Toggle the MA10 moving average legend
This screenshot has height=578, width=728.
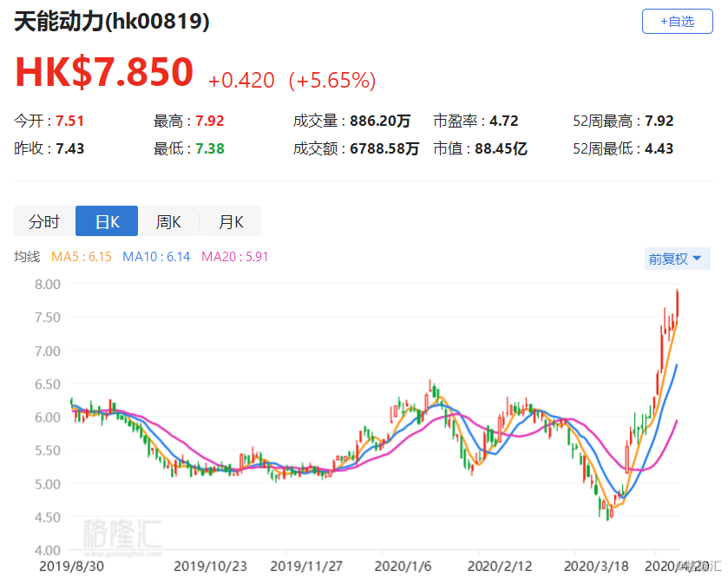coord(156,257)
